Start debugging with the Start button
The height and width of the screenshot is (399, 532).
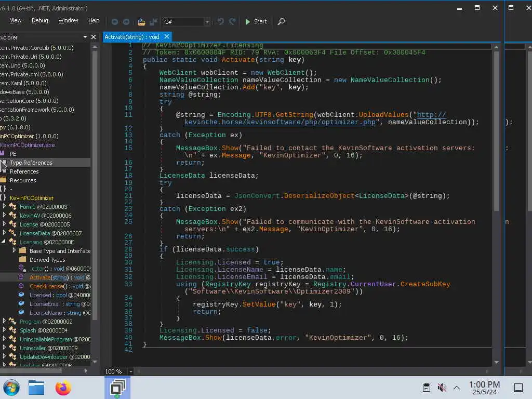coord(256,21)
